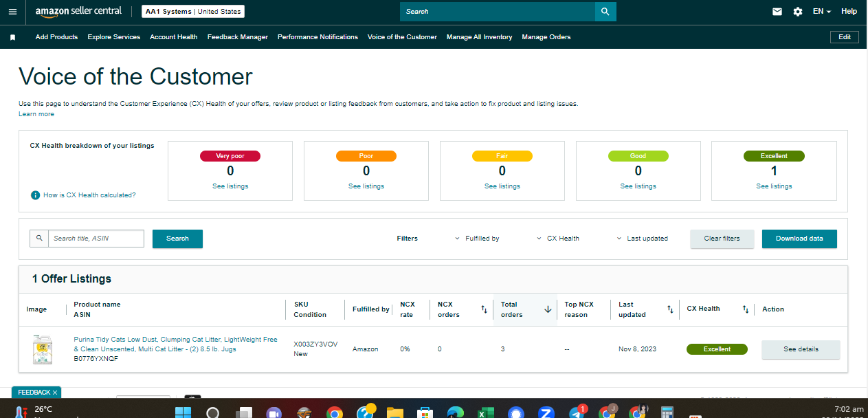Click the info icon beside How is CX Health calculated
The image size is (868, 418).
coord(35,195)
